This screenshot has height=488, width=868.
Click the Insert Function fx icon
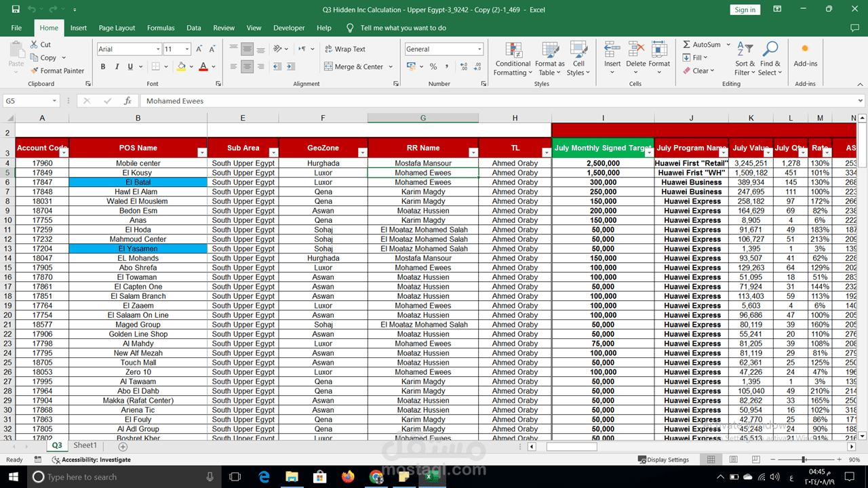click(x=127, y=100)
